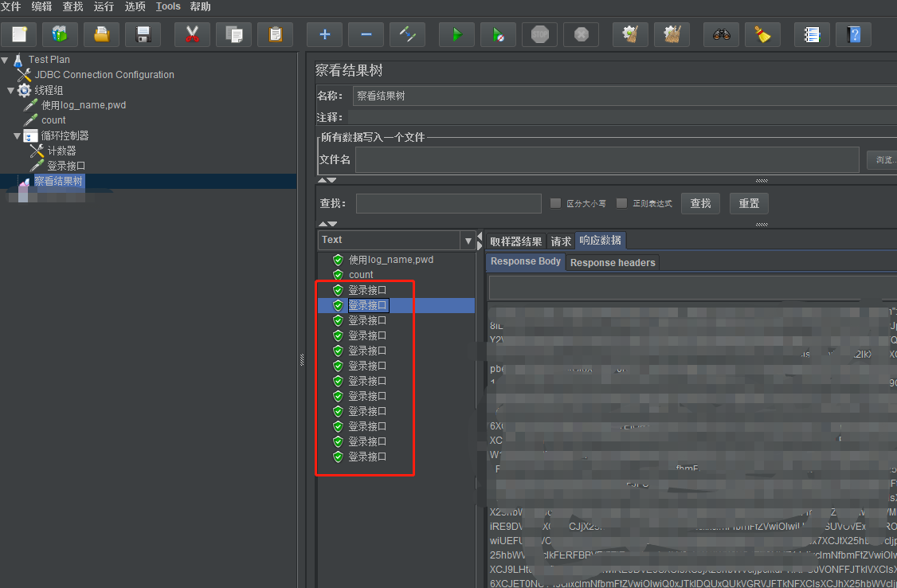Screen dimensions: 897x588
Task: Collapse all nodes with minus icon
Action: tap(366, 34)
